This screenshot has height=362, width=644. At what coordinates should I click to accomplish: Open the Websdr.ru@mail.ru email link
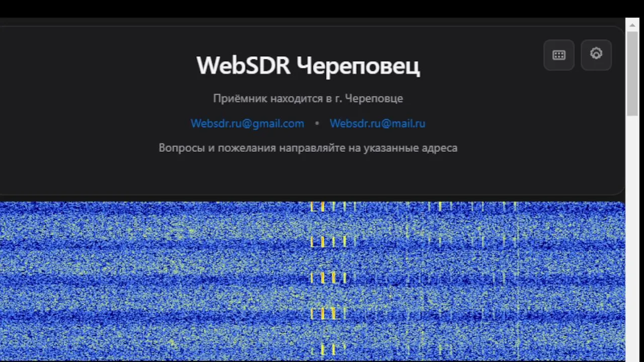377,124
